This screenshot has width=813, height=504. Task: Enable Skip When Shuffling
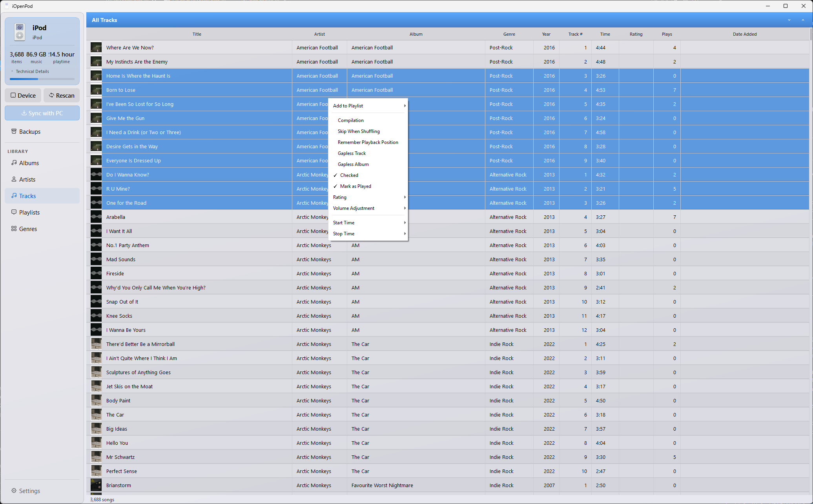tap(359, 131)
